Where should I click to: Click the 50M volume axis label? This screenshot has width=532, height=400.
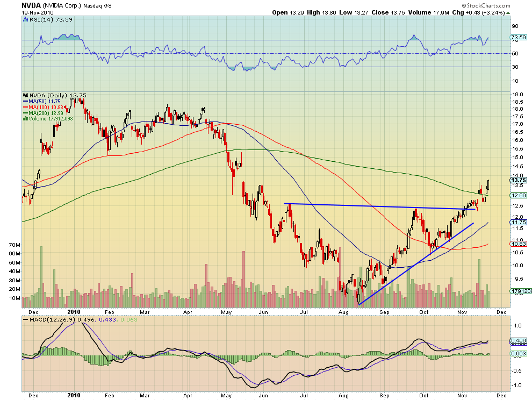(x=15, y=262)
